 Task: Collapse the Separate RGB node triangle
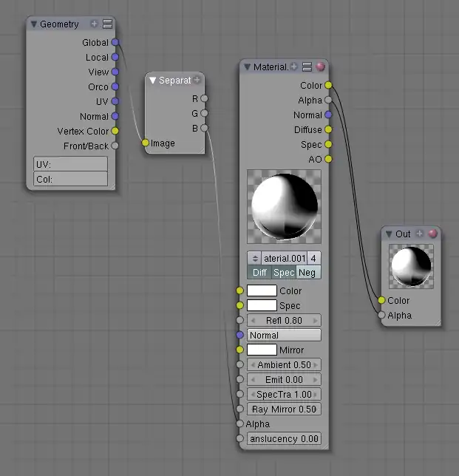click(152, 80)
